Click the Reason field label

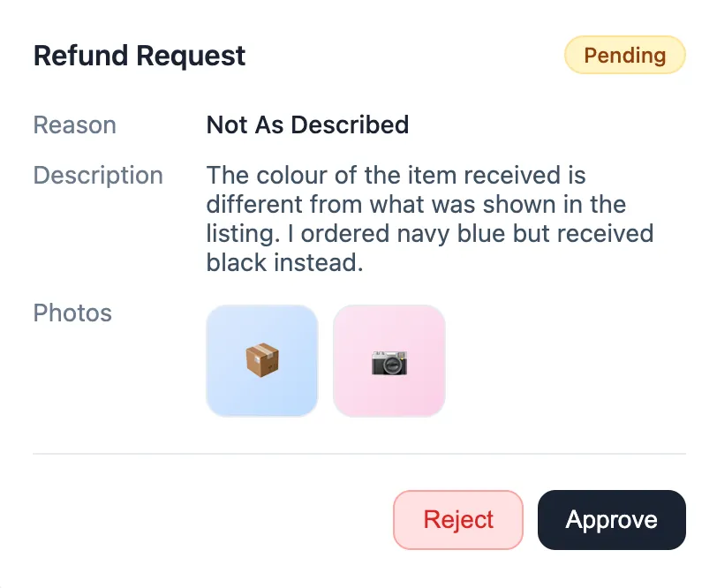pyautogui.click(x=74, y=125)
